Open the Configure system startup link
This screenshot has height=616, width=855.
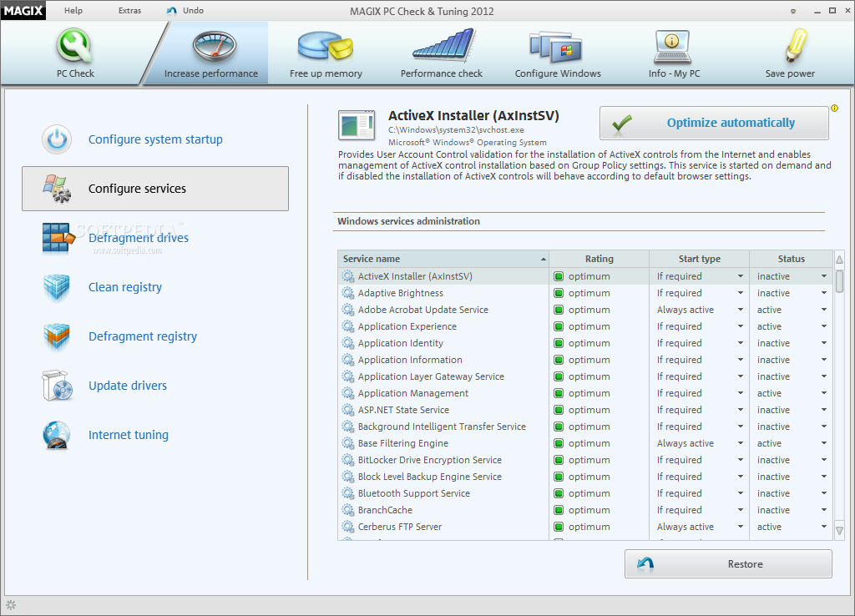(x=155, y=139)
